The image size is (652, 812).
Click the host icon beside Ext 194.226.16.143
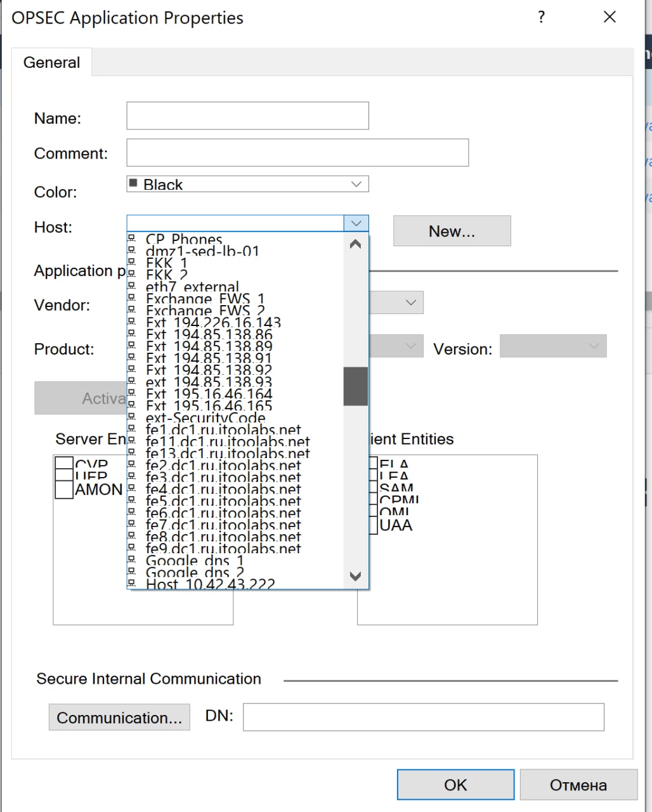(132, 321)
